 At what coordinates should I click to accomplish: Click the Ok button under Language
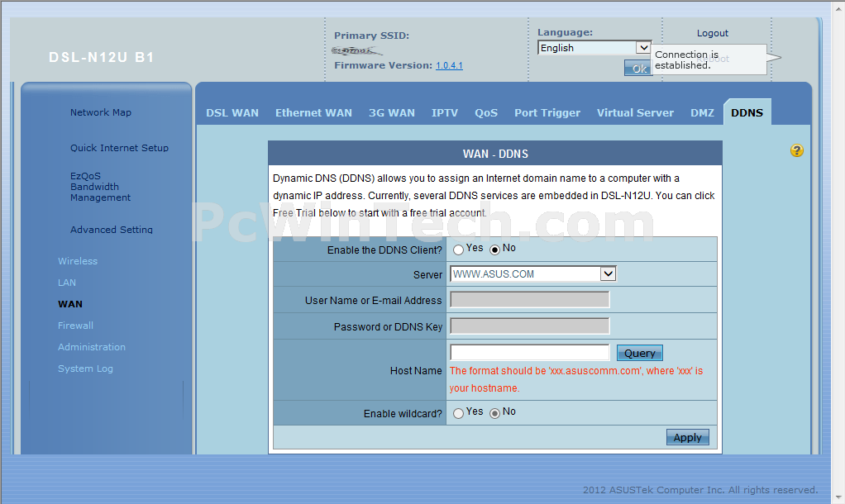(x=638, y=69)
